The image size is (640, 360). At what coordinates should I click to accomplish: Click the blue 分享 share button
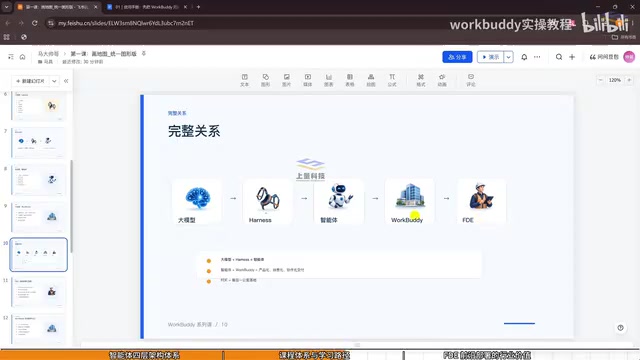click(457, 57)
